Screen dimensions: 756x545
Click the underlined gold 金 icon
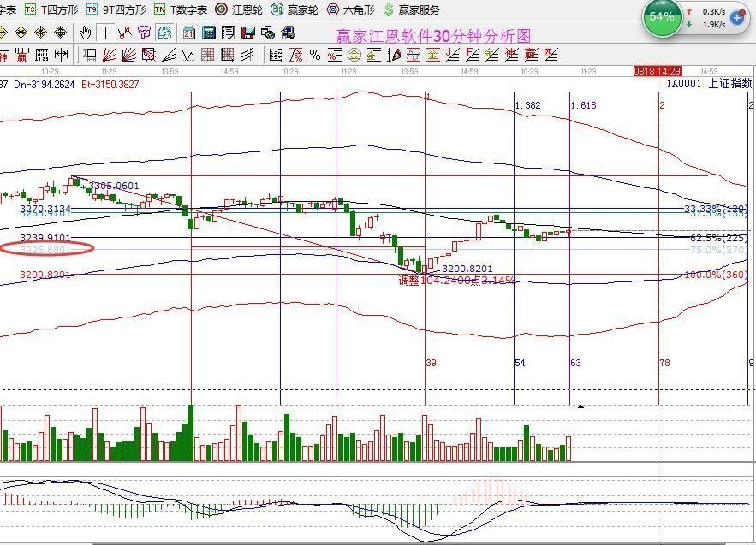pos(433,55)
